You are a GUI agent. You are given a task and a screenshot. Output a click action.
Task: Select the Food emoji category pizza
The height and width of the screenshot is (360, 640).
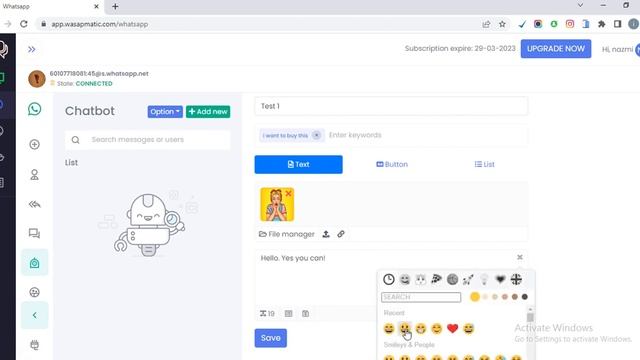(436, 280)
